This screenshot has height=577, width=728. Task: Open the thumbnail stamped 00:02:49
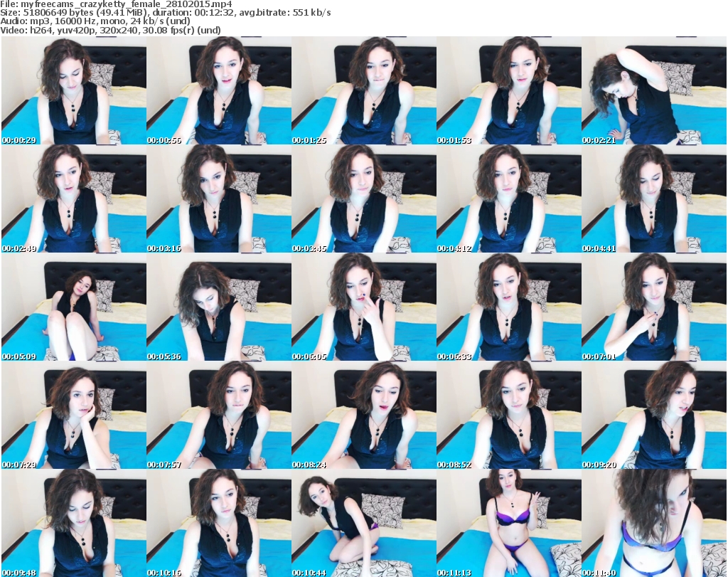[74, 198]
